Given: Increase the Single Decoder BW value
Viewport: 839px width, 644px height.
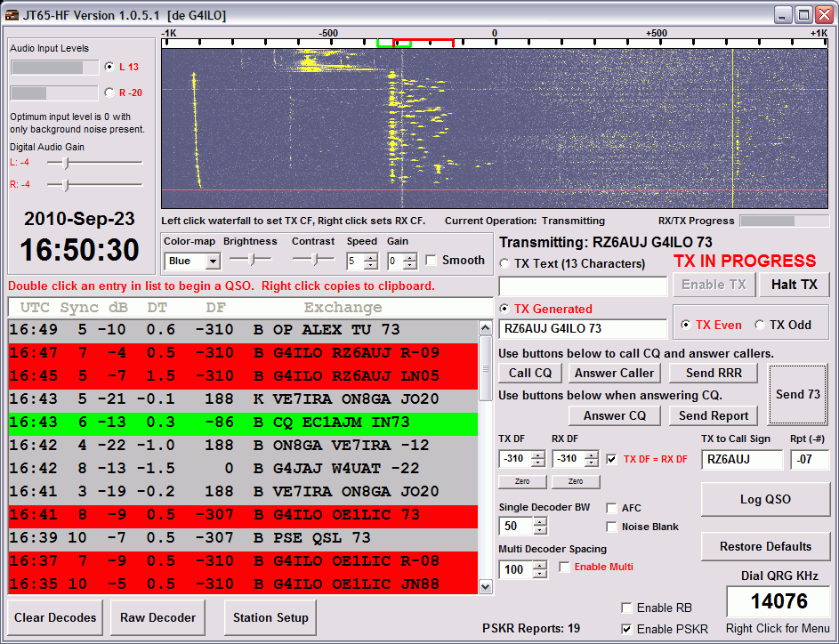Looking at the screenshot, I should click(540, 522).
